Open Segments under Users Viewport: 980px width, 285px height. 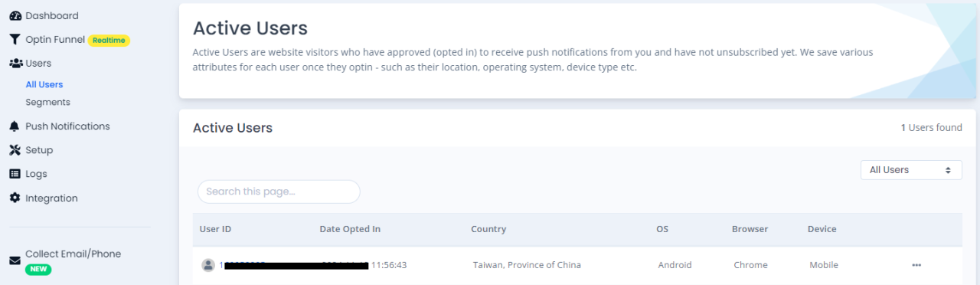point(47,103)
